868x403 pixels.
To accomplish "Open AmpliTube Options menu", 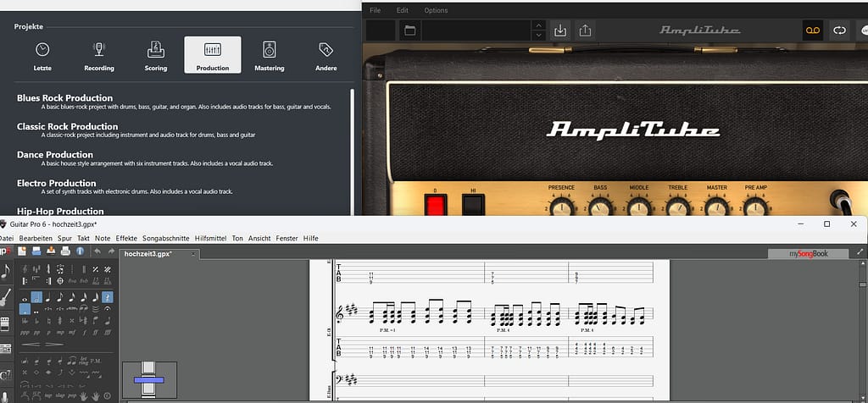I will [436, 10].
